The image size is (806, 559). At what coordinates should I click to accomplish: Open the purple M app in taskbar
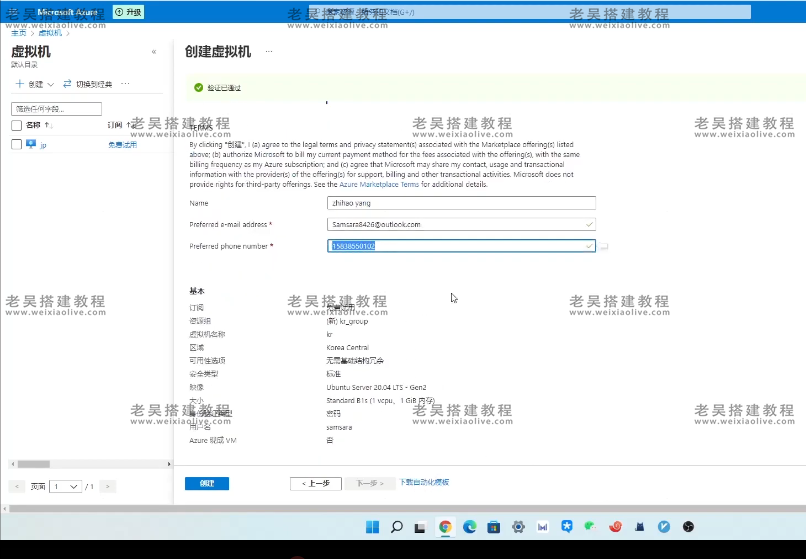tap(542, 527)
